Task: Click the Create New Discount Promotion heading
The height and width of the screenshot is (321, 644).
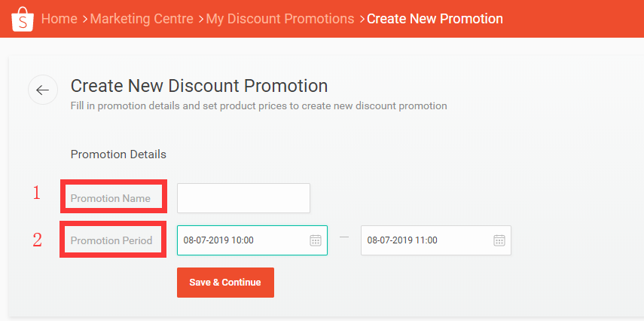Action: tap(199, 86)
